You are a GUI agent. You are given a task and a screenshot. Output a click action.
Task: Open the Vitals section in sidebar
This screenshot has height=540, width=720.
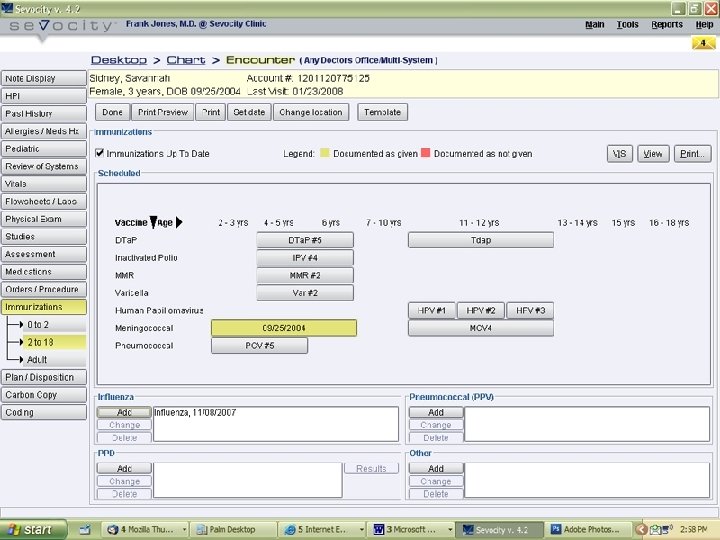[x=17, y=184]
